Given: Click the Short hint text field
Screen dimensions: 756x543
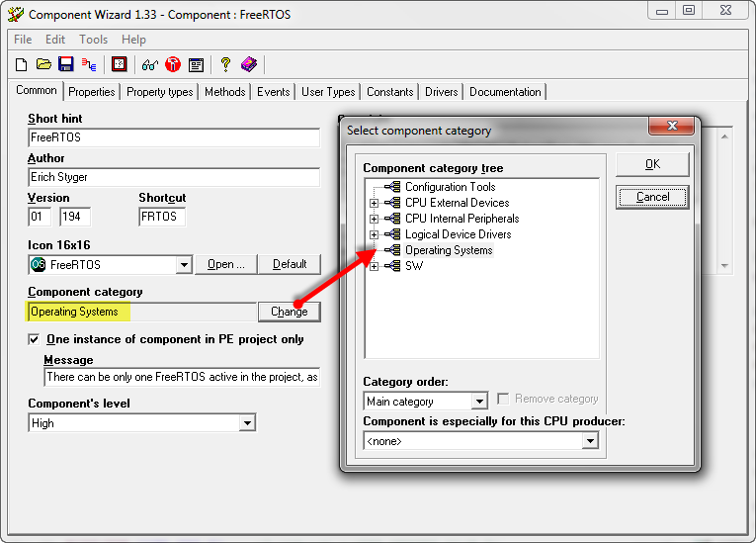Looking at the screenshot, I should [174, 137].
